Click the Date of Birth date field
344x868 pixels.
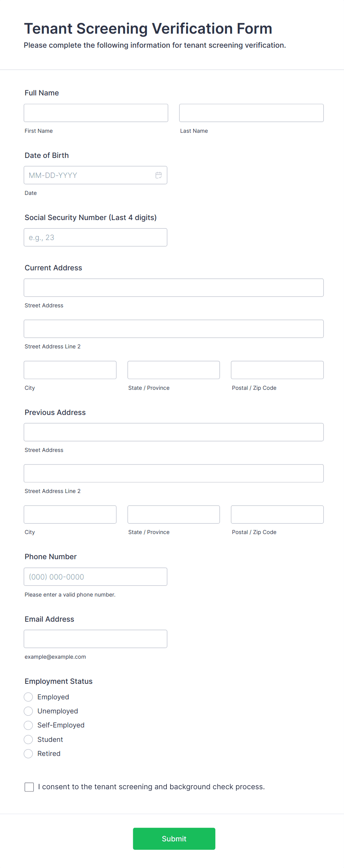tap(89, 175)
